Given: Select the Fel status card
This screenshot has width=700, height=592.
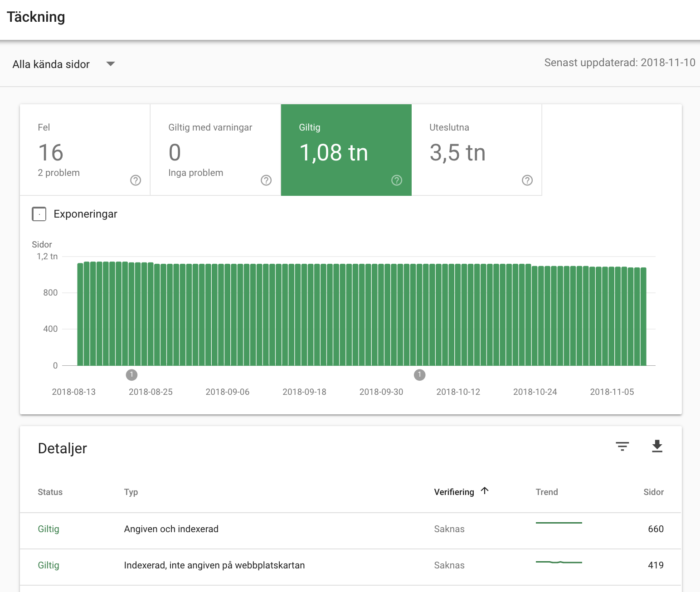Looking at the screenshot, I should [x=85, y=150].
